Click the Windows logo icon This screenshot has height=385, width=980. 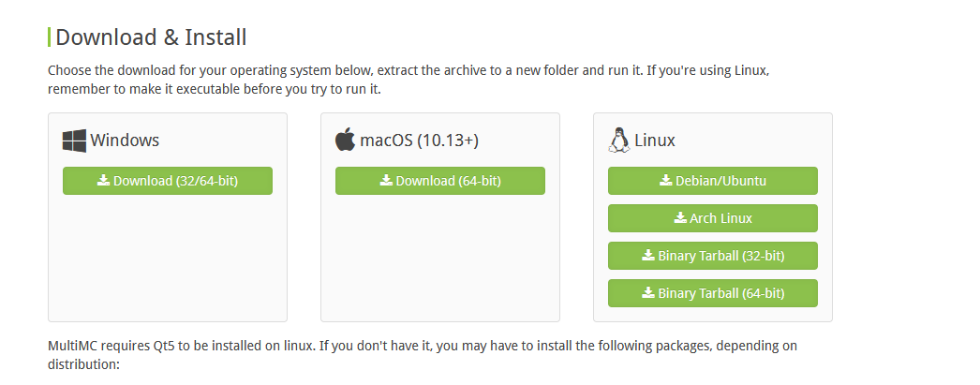74,141
